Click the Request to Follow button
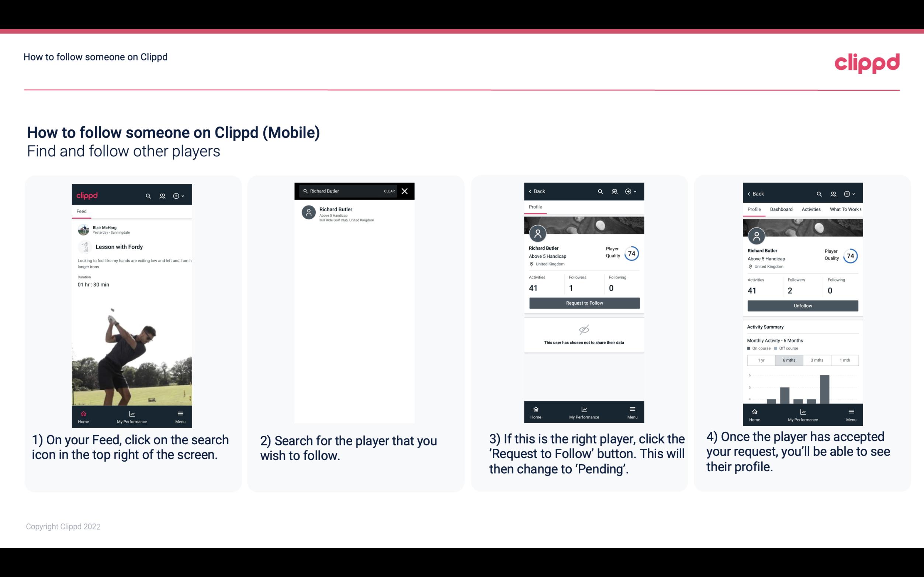924x577 pixels. [x=584, y=302]
